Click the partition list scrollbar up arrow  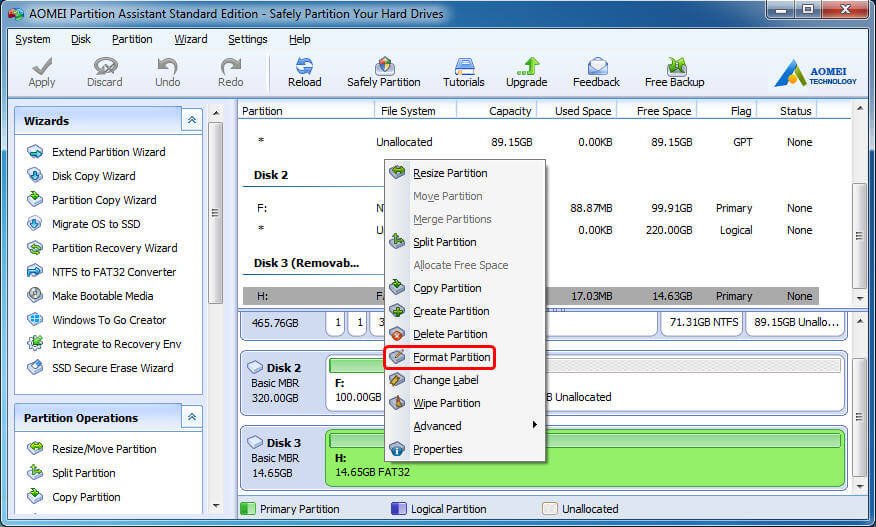click(860, 109)
